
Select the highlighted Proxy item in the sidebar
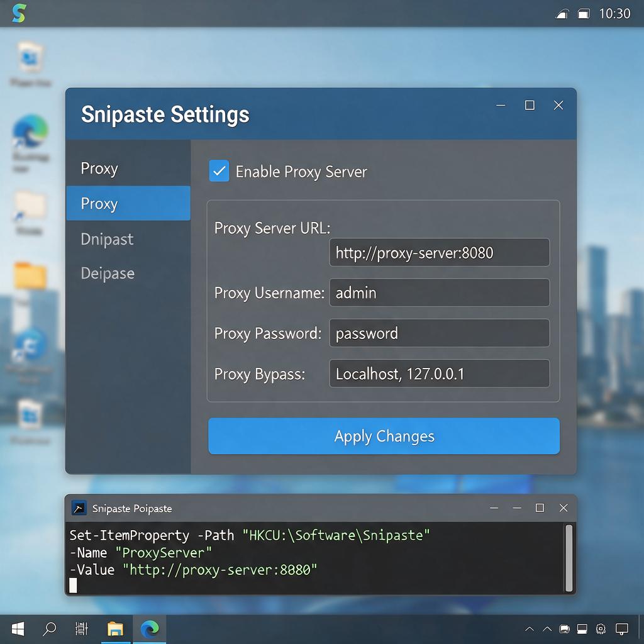pos(128,203)
